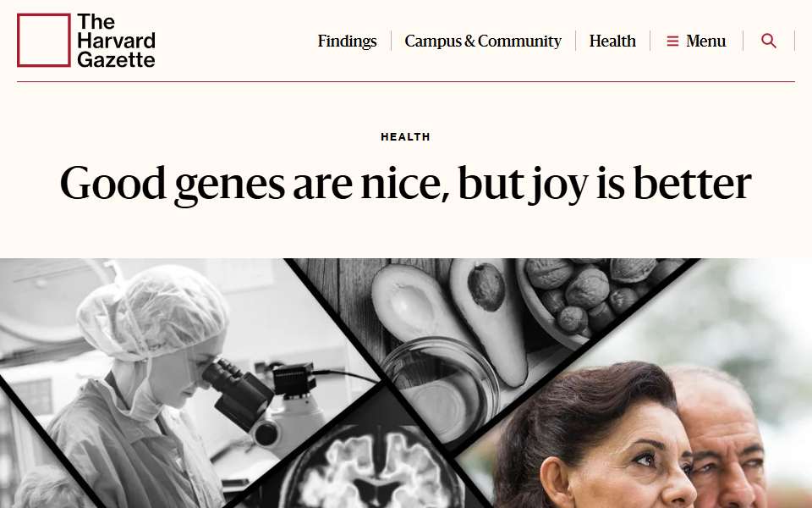Open the Findings section
812x508 pixels.
347,41
